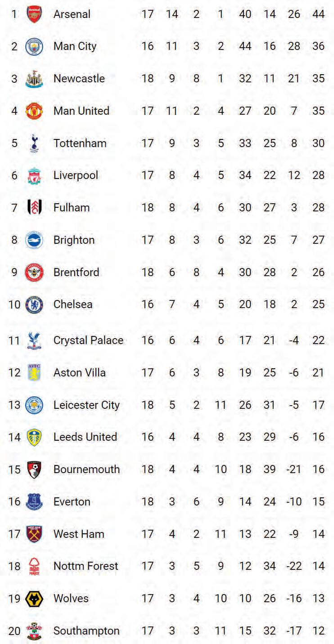The image size is (334, 644).
Task: Select the Newcastle club badge
Action: [x=34, y=79]
